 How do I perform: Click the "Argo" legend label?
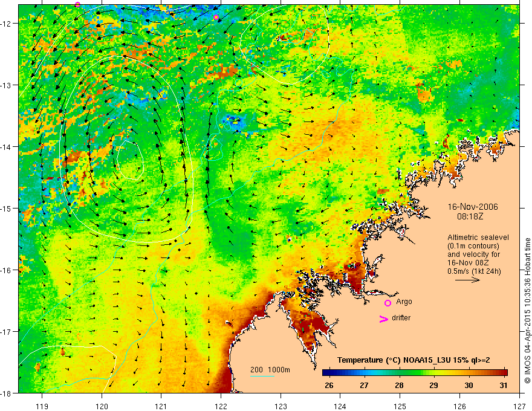pos(404,302)
